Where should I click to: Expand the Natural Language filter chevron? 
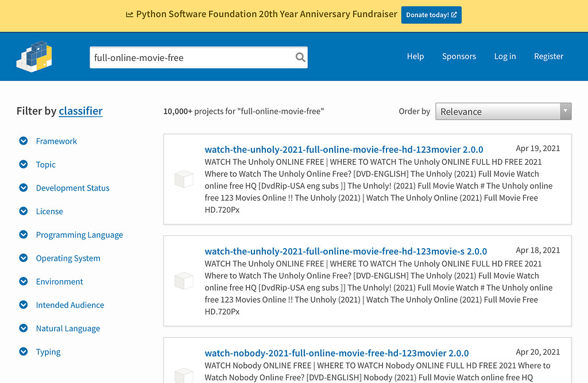pos(23,328)
